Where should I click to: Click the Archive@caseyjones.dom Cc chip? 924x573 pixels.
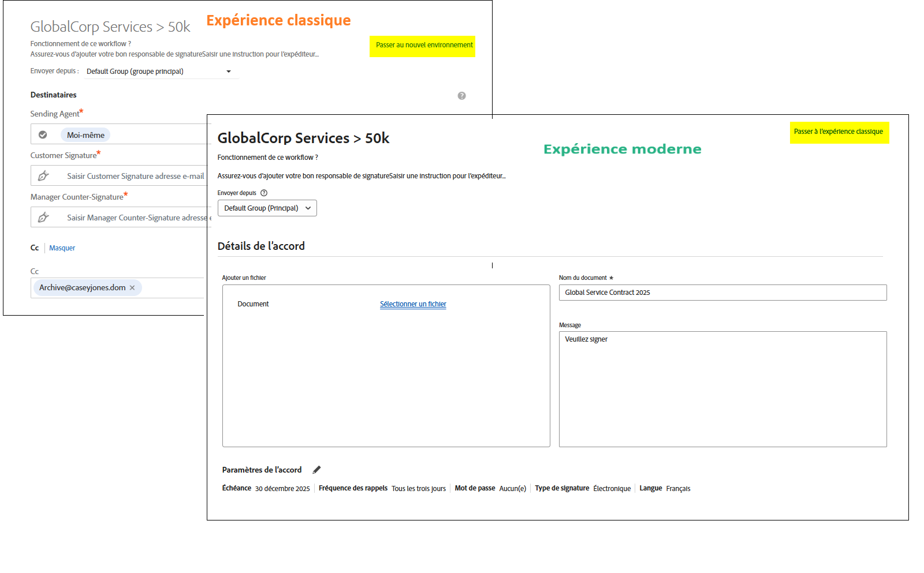point(88,287)
